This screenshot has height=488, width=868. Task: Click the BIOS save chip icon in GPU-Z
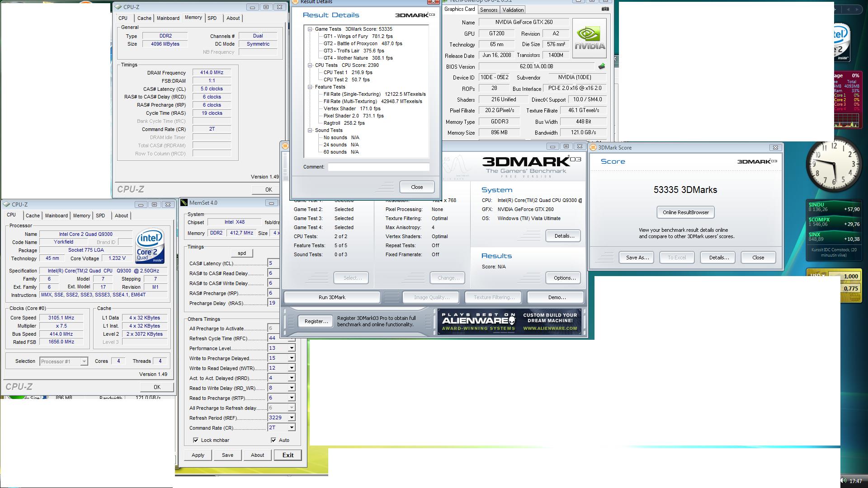601,66
